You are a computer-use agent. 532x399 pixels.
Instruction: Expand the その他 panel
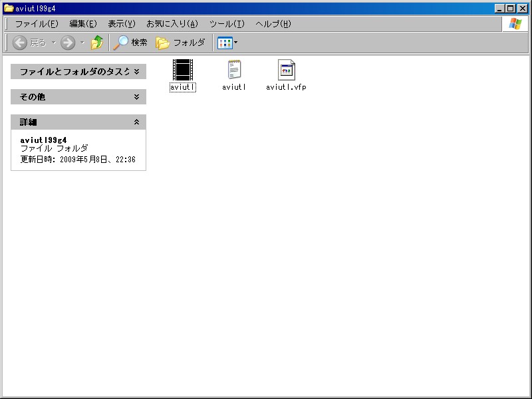[x=78, y=96]
